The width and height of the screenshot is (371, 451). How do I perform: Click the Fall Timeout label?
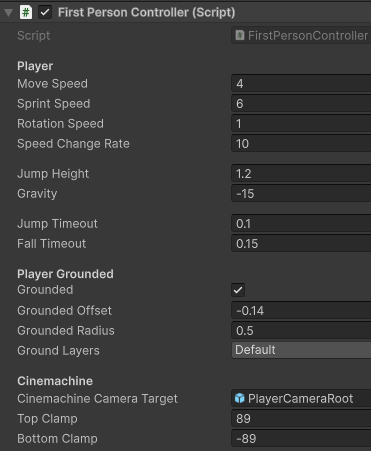click(x=51, y=244)
